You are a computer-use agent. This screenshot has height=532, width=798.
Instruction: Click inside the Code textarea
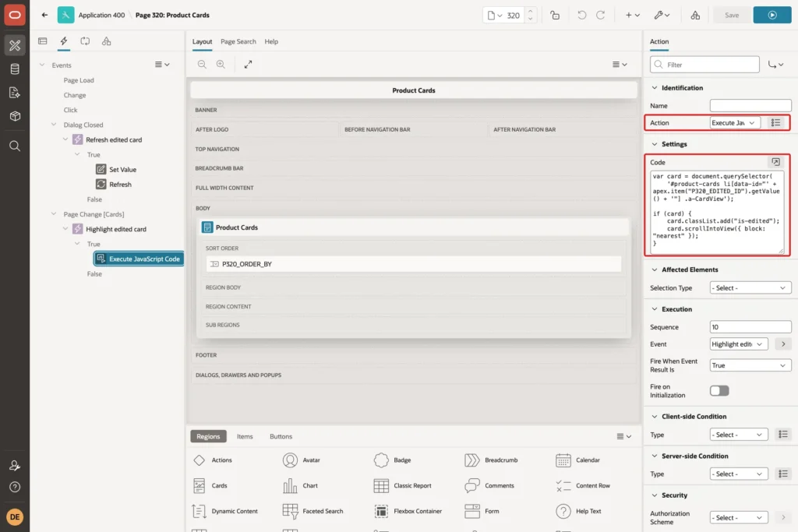click(717, 212)
